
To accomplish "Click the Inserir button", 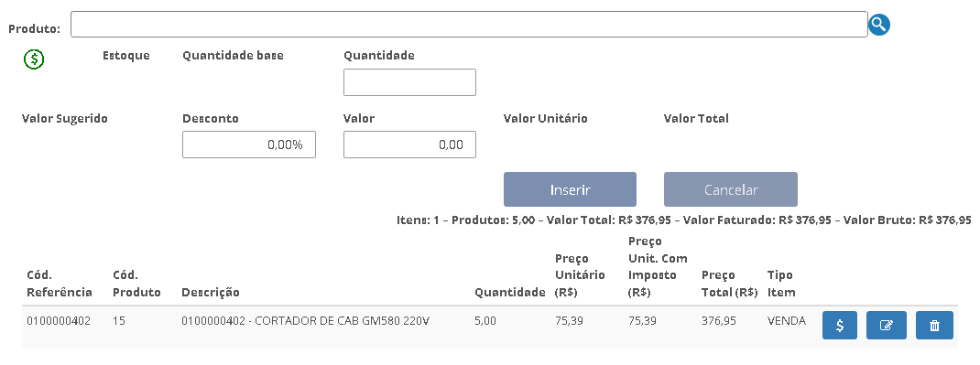I will (570, 189).
